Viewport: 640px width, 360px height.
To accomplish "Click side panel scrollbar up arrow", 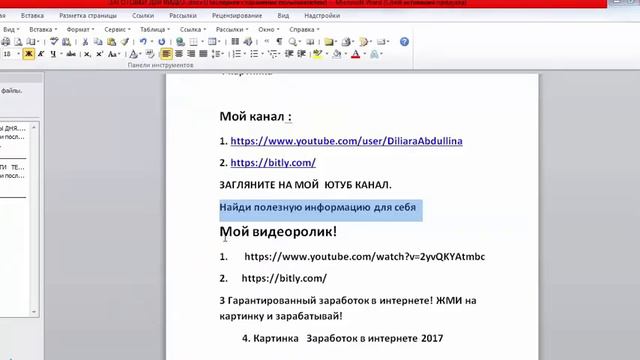I will click(34, 127).
